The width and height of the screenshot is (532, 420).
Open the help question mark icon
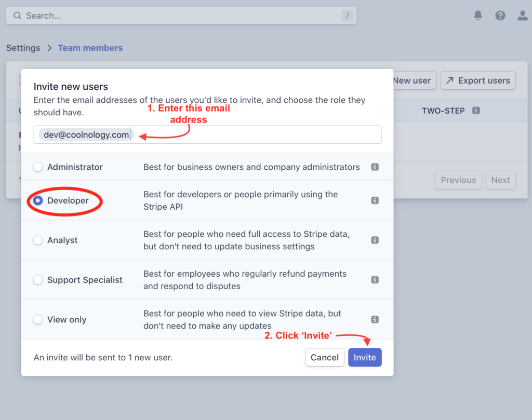click(x=500, y=16)
